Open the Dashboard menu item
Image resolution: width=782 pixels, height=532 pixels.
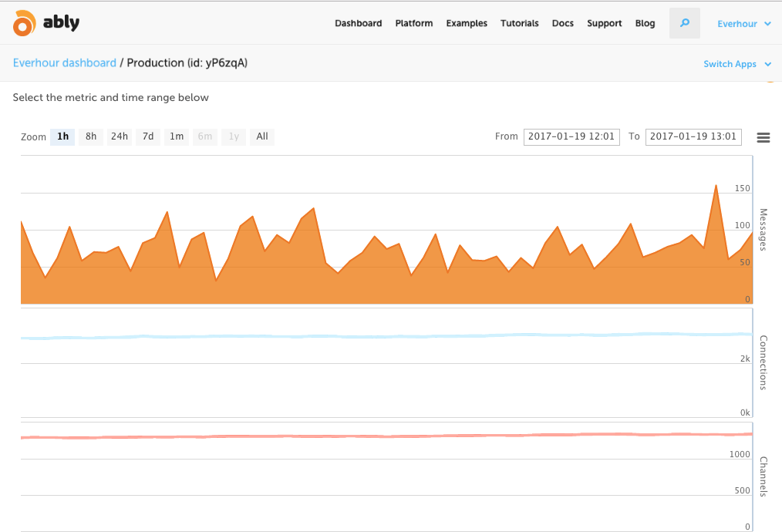(358, 23)
